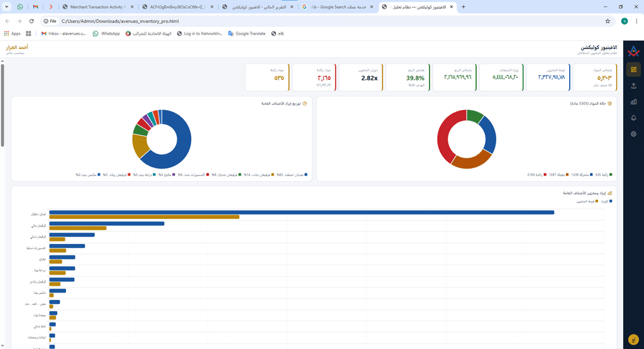
Task: Reload the page
Action: coord(31,21)
